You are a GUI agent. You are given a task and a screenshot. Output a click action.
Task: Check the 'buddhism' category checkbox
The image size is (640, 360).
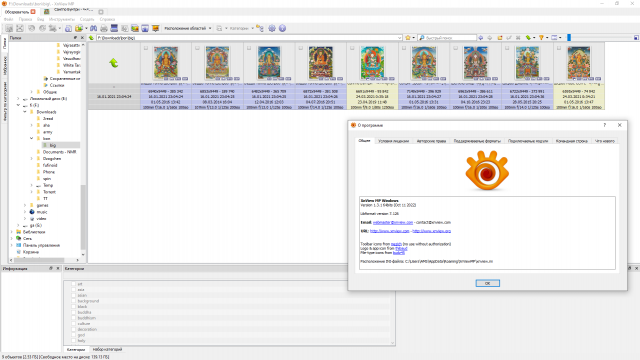pyautogui.click(x=74, y=318)
